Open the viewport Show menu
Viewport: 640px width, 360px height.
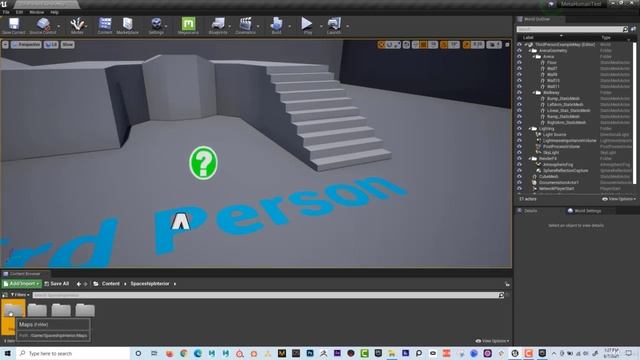67,44
